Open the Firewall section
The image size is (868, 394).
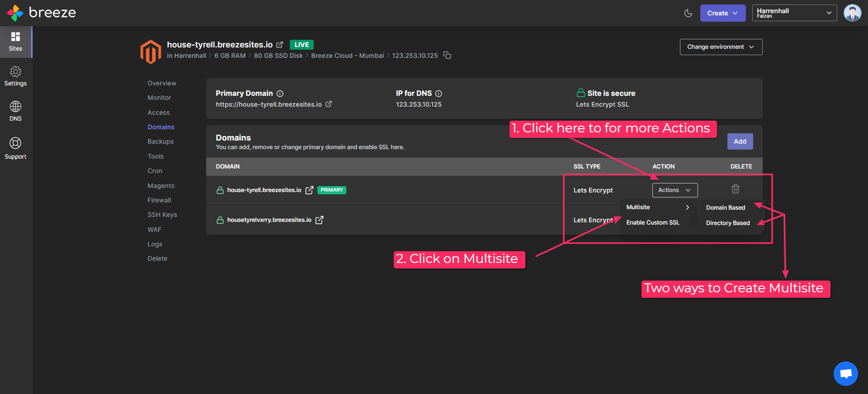[159, 200]
